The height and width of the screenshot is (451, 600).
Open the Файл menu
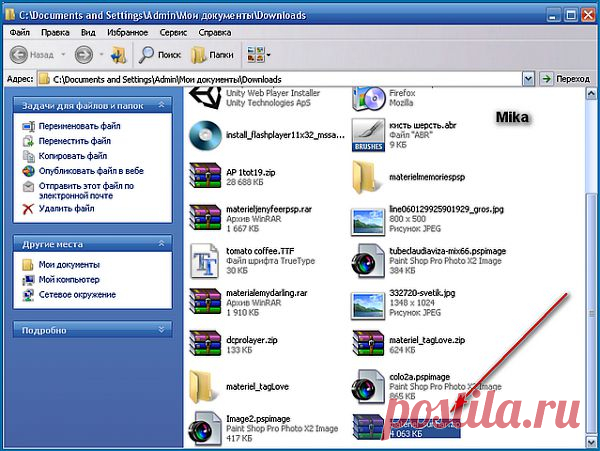[x=20, y=32]
